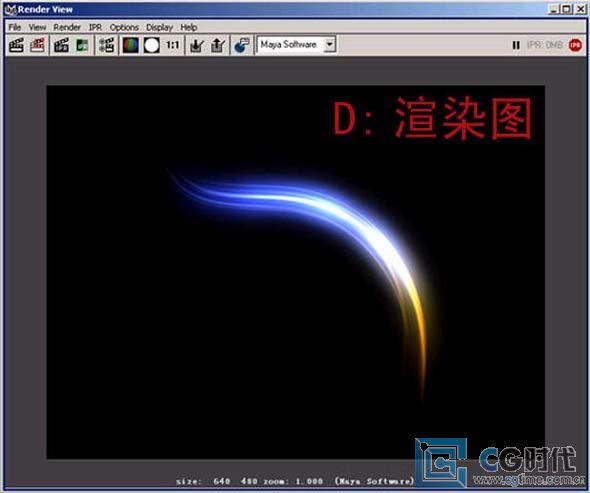This screenshot has width=590, height=493.
Task: Display the alpha channel white circle icon
Action: coord(152,45)
